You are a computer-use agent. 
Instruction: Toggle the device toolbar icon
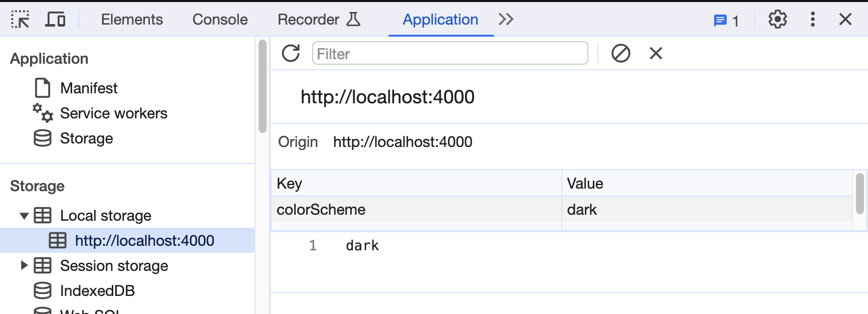click(x=55, y=20)
